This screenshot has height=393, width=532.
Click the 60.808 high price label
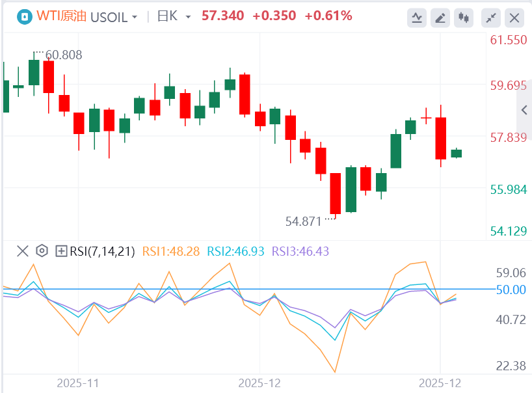64,55
